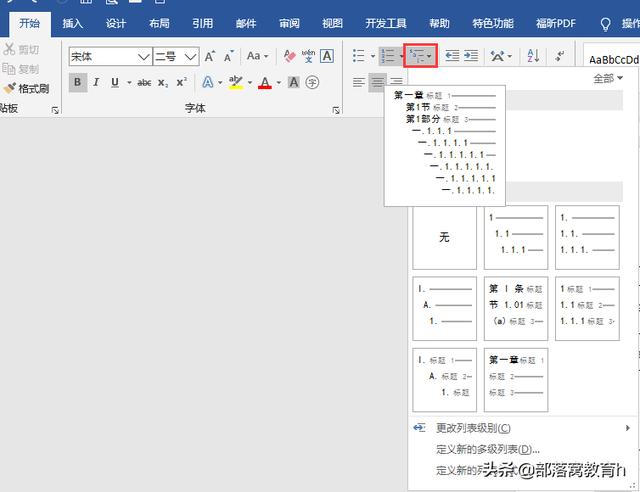Apply red font color
640x492 pixels.
[265, 82]
